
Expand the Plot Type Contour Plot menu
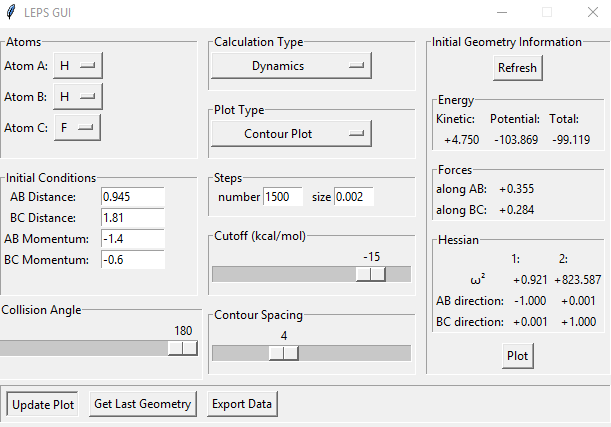click(291, 133)
